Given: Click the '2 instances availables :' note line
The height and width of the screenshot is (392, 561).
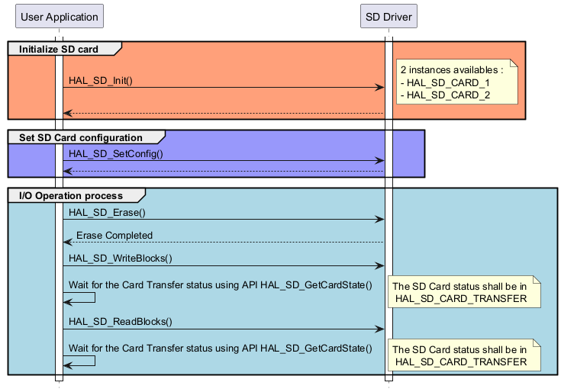Looking at the screenshot, I should click(x=452, y=69).
